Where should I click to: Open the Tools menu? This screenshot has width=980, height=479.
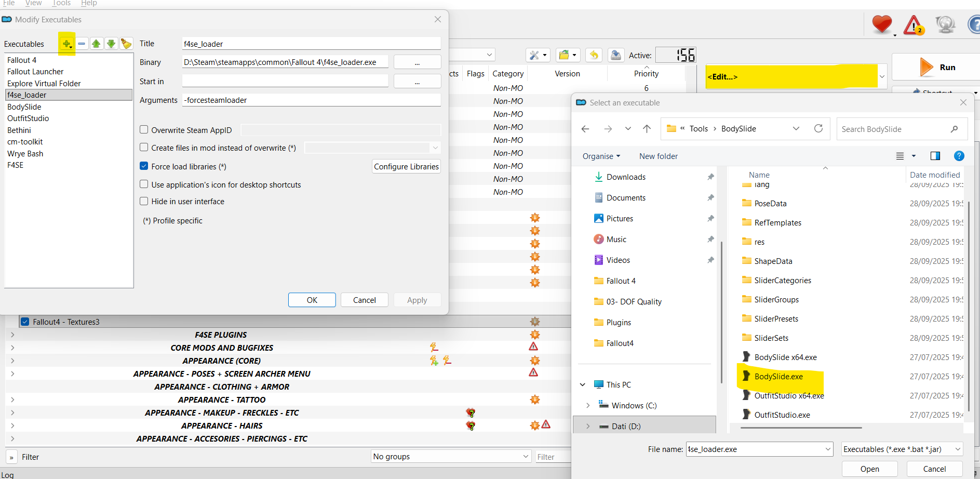tap(61, 3)
